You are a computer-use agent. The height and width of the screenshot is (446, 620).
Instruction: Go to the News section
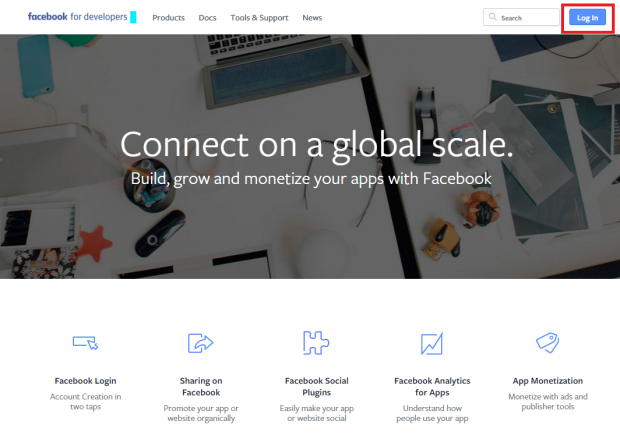click(x=312, y=18)
